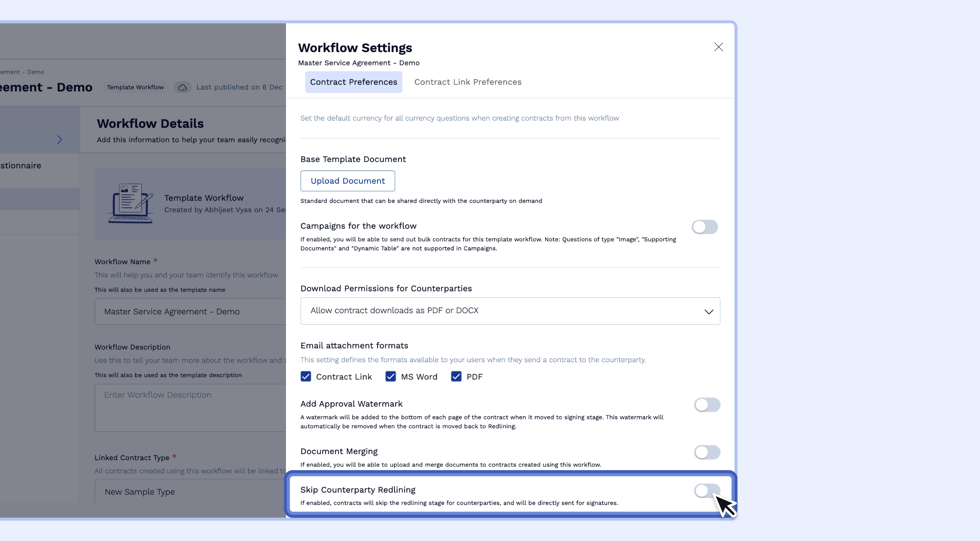Click the sidebar right chevron arrow

coord(59,139)
